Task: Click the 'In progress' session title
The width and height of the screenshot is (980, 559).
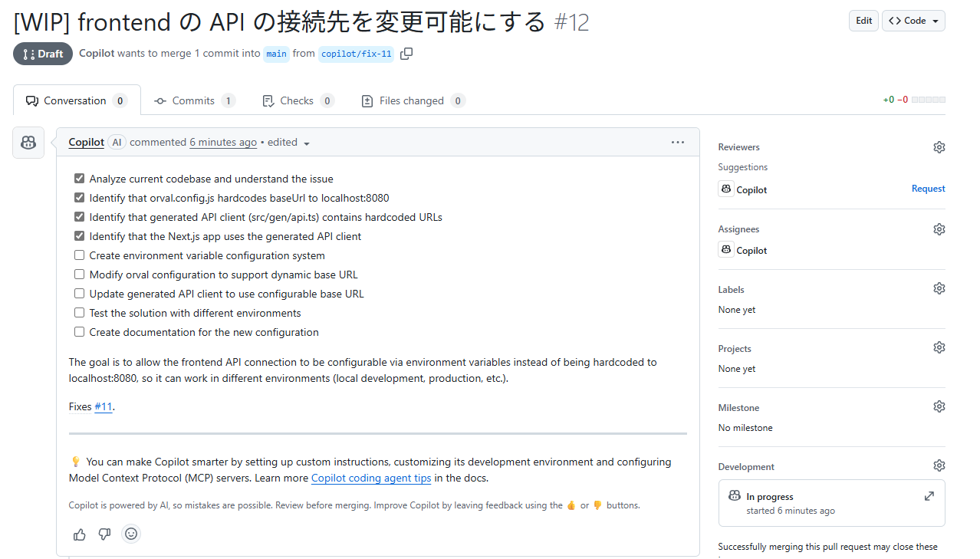Action: tap(769, 497)
